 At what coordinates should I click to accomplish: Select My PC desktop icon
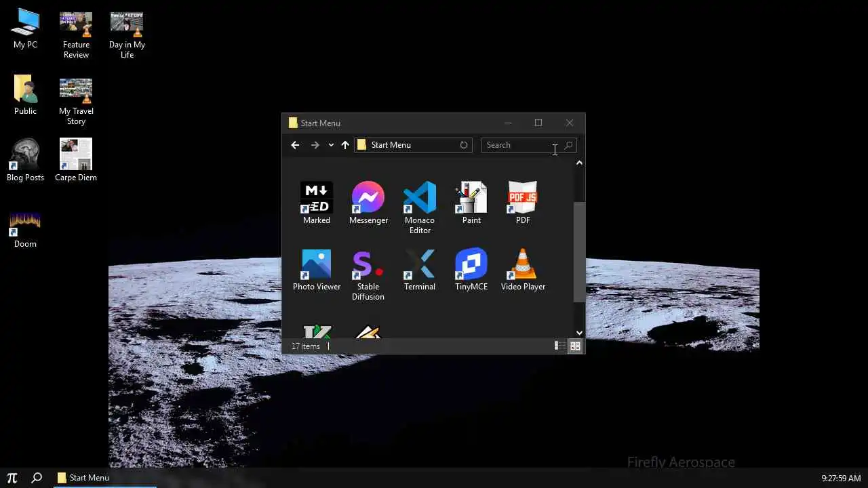tap(25, 29)
